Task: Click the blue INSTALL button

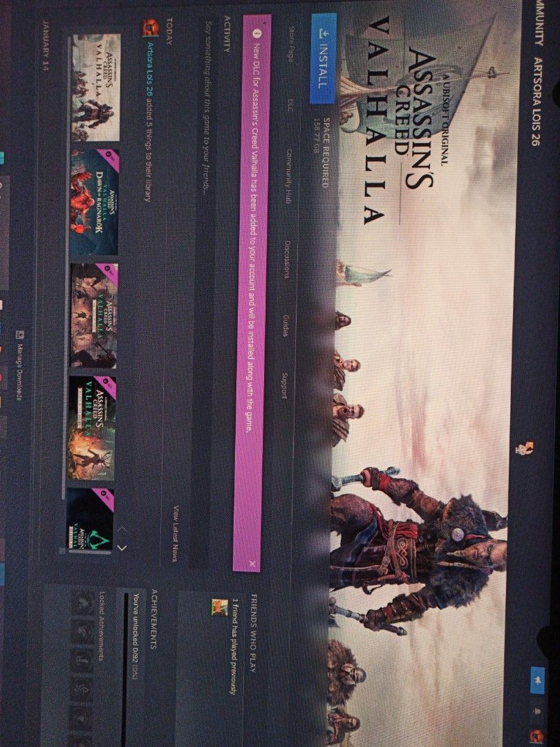Action: 324,58
